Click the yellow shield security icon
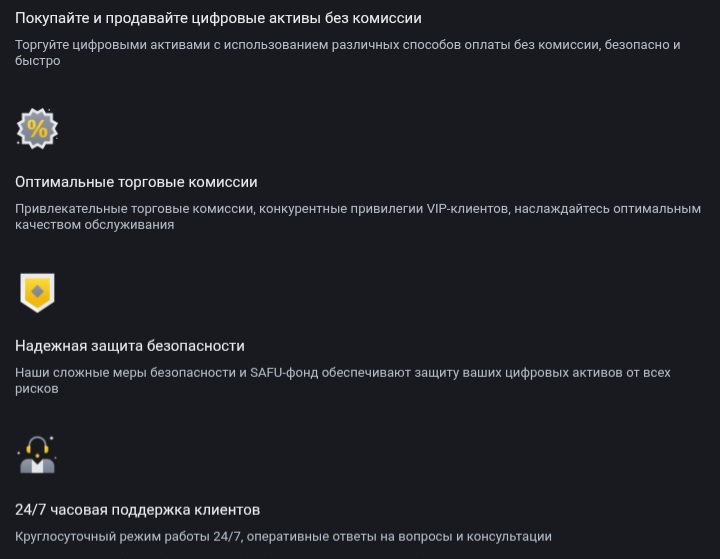This screenshot has height=559, width=720. [x=37, y=293]
